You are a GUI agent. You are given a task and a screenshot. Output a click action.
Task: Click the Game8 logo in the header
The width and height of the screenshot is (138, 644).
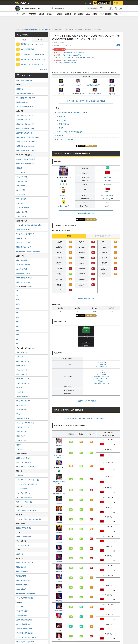pyautogui.click(x=22, y=3)
